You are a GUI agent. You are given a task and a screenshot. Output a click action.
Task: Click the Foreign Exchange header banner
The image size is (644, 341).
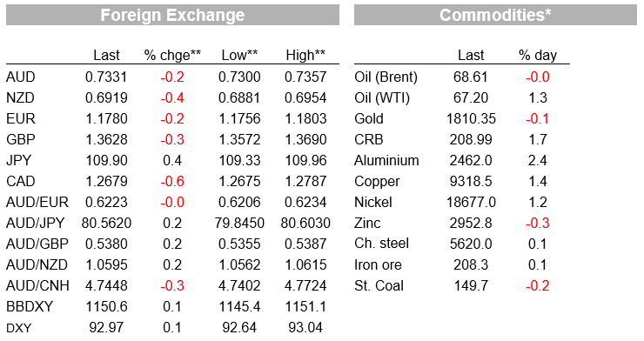coord(172,15)
